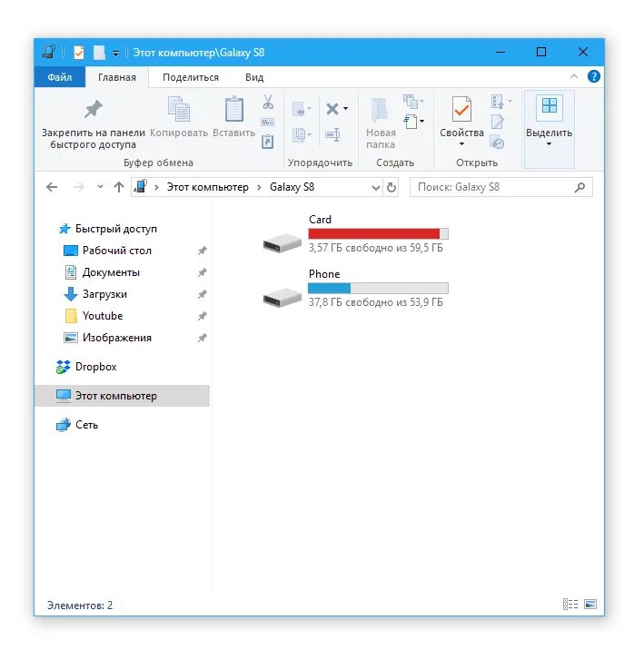
Task: Click the Move to icon in Упорядочить
Action: (300, 110)
